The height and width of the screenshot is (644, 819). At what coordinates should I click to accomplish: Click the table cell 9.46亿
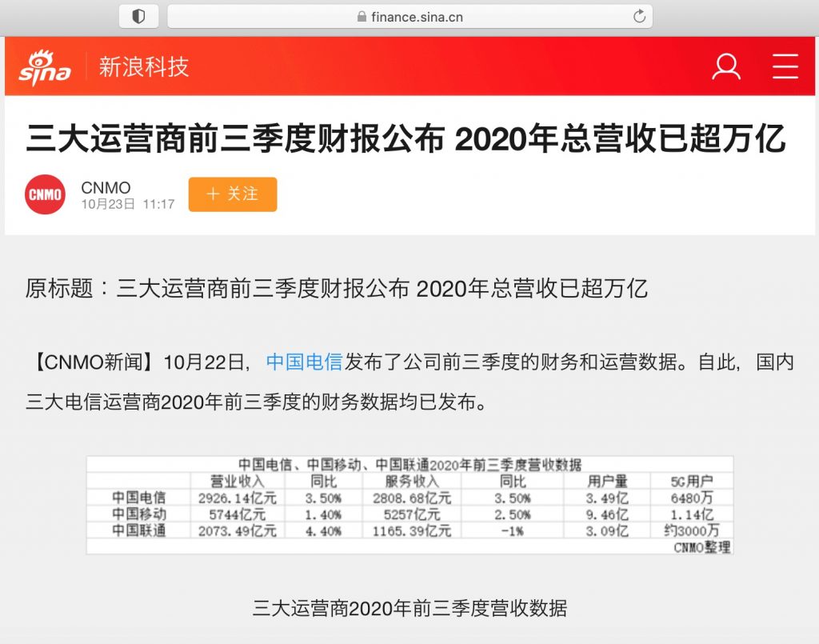click(607, 514)
